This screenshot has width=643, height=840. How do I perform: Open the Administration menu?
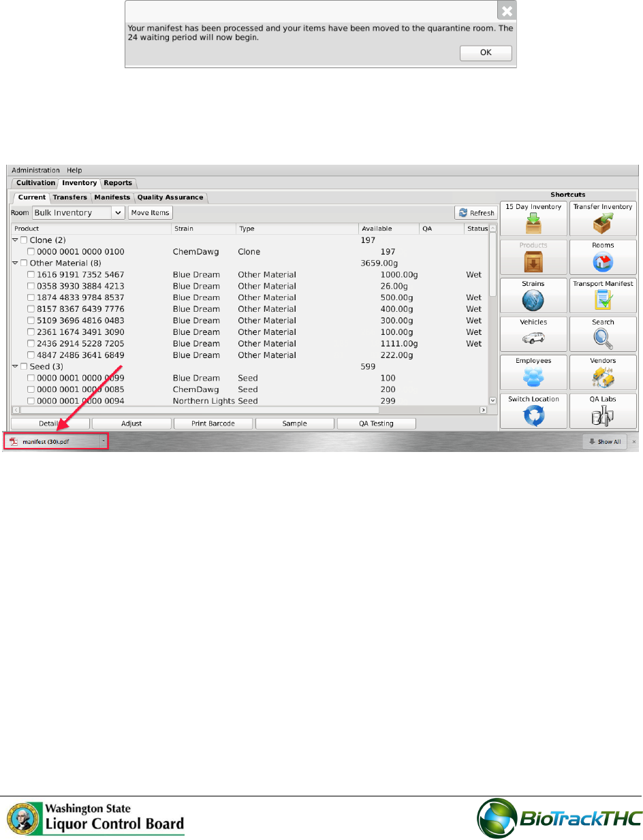click(x=35, y=170)
